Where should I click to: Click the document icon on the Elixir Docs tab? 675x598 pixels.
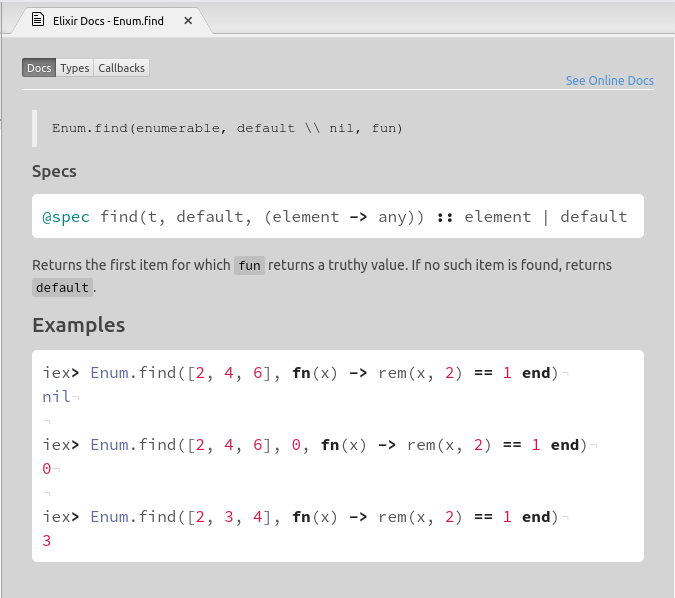pos(38,19)
